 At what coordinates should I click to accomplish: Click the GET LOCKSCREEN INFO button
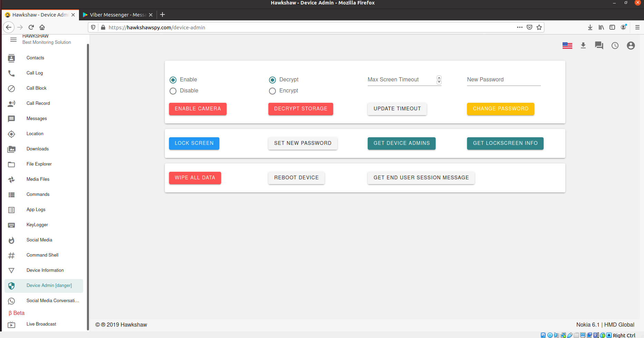(505, 143)
